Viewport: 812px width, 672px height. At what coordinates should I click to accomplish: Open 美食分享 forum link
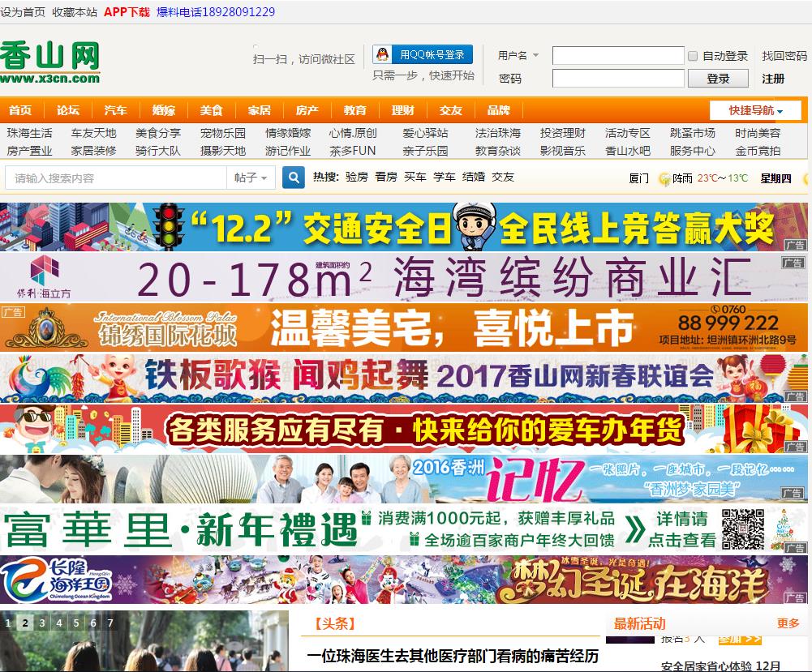(x=158, y=133)
